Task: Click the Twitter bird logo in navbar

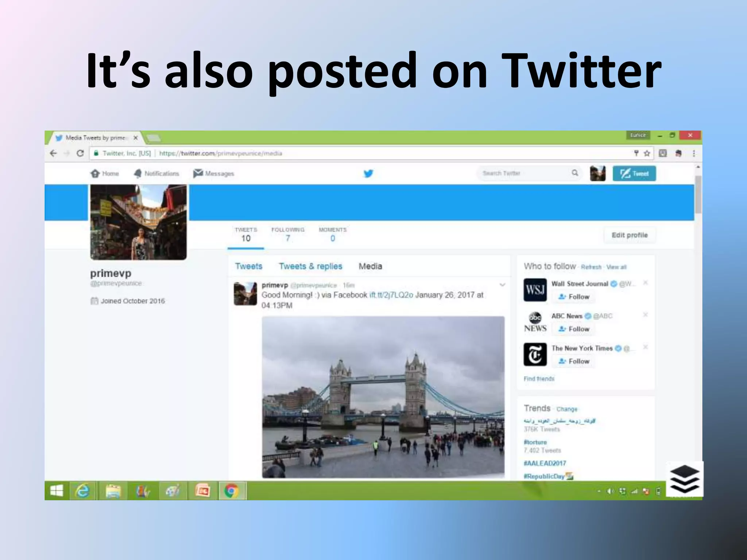Action: tap(368, 174)
